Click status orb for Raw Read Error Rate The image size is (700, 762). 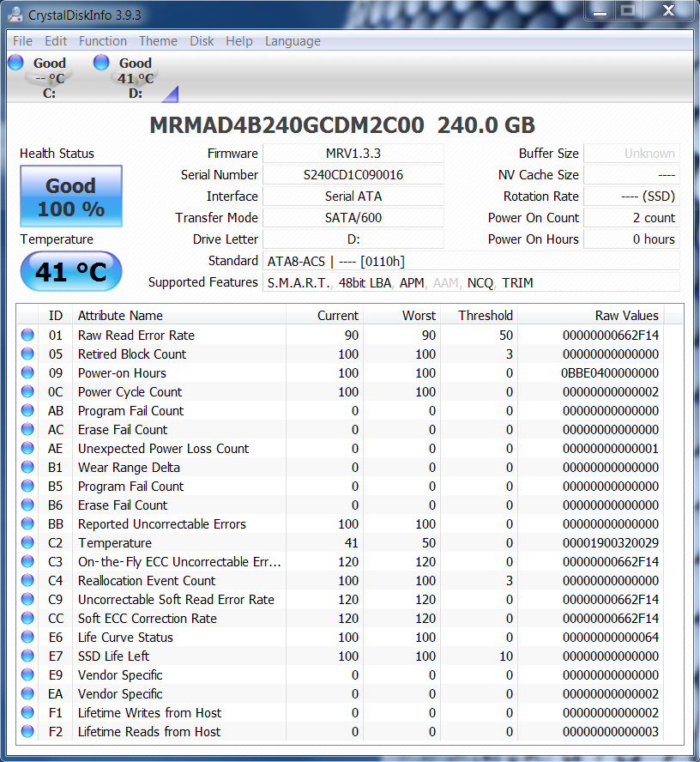[x=27, y=336]
